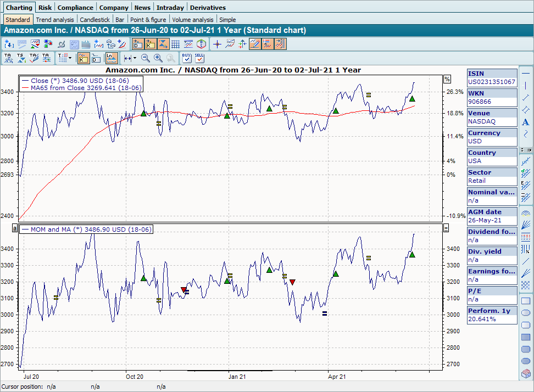The width and height of the screenshot is (534, 392).
Task: Select the text annotation tool (A)
Action: click(x=526, y=122)
